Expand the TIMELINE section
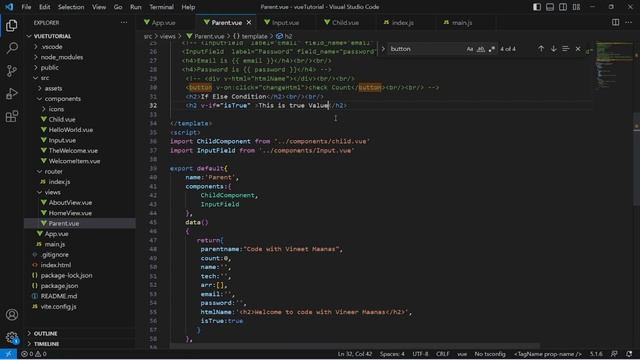 click(x=46, y=344)
